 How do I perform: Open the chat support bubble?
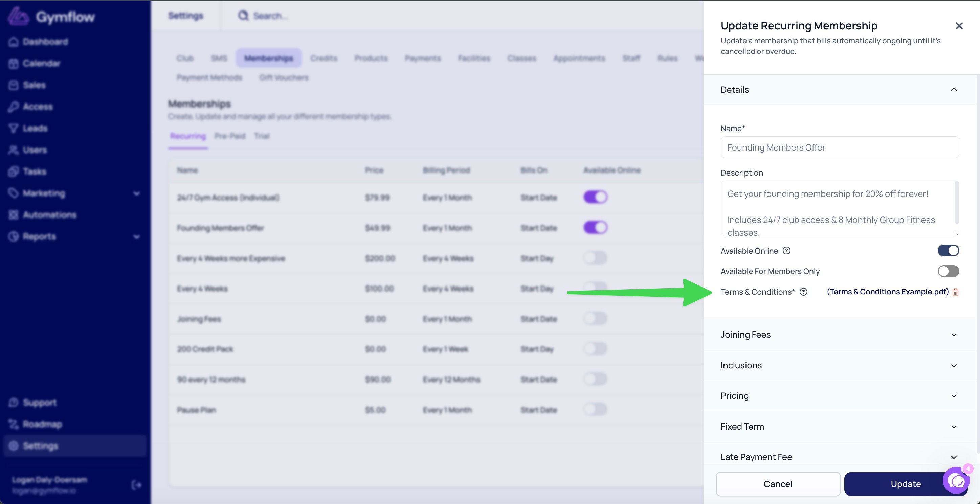[x=956, y=481]
